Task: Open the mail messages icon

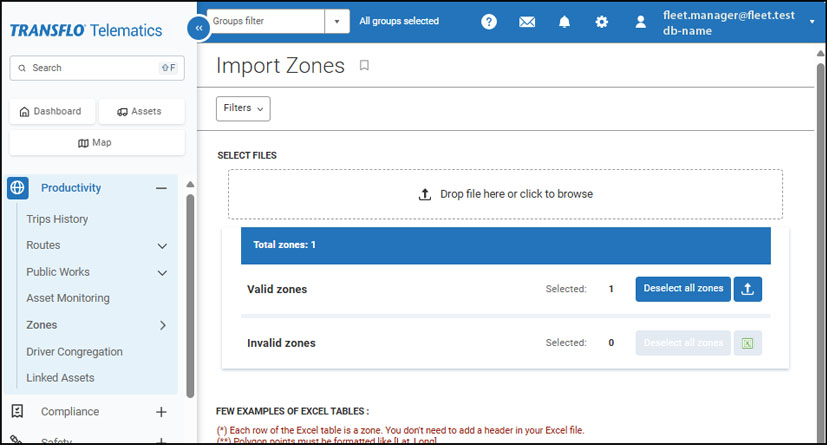Action: (x=527, y=21)
